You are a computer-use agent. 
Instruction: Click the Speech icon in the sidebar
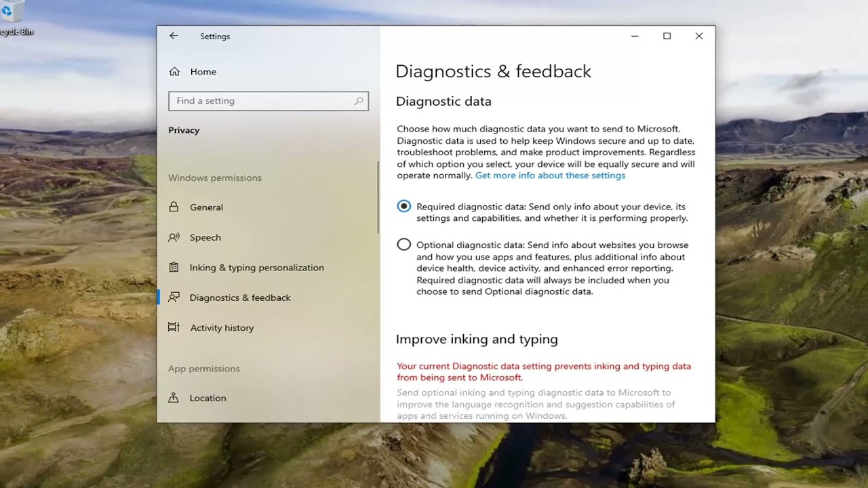tap(174, 237)
